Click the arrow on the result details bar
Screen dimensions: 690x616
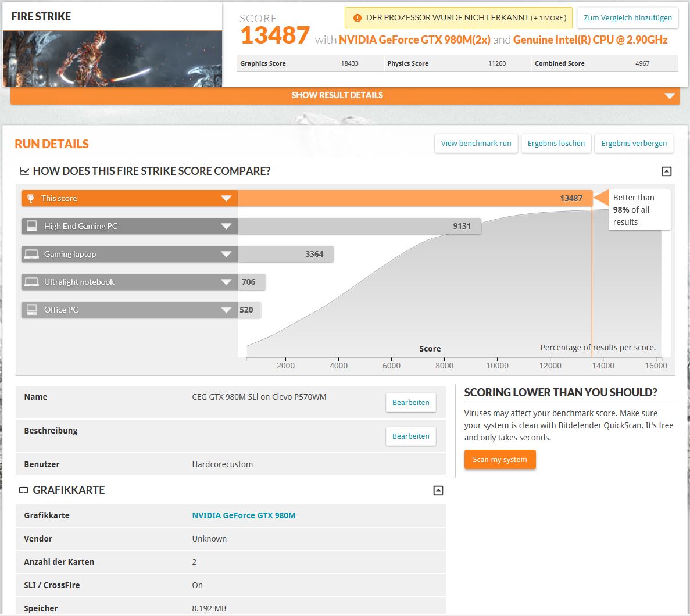point(669,96)
